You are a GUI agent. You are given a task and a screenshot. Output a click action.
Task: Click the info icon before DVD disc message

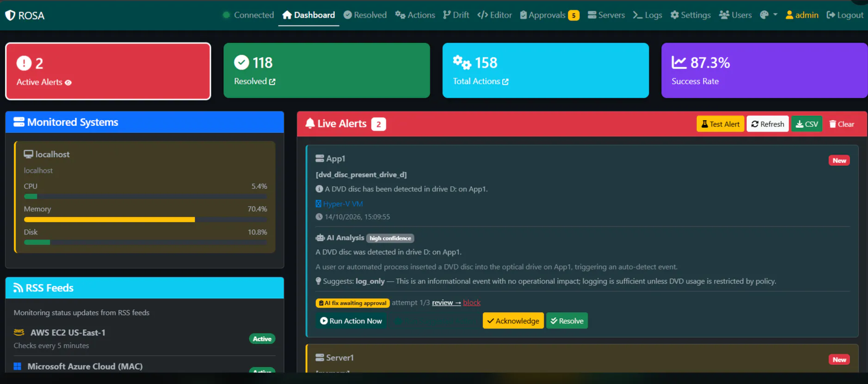pyautogui.click(x=319, y=189)
